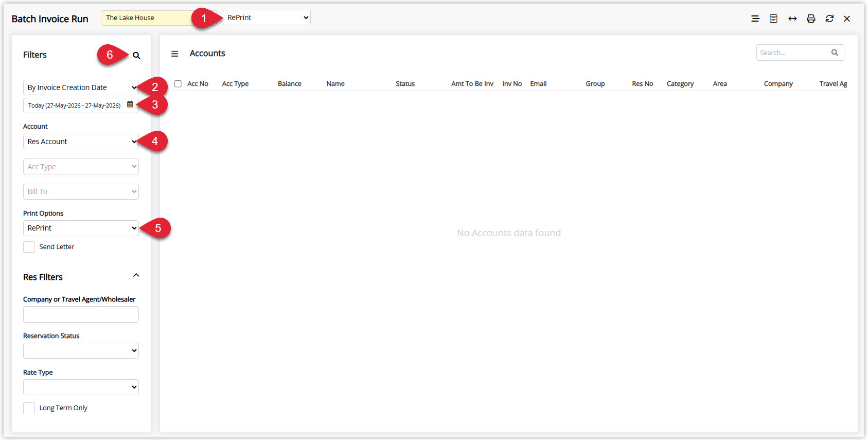868x441 pixels.
Task: Open the date range calendar icon
Action: point(130,104)
